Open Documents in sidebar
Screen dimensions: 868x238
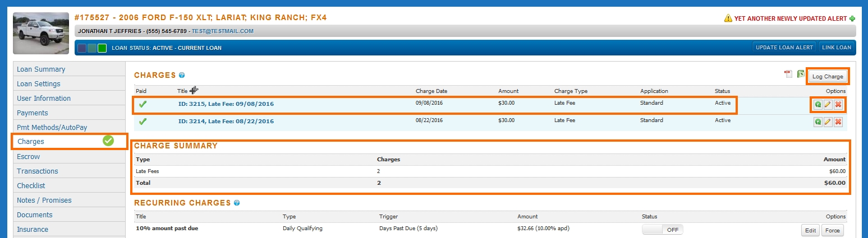[x=69, y=215]
